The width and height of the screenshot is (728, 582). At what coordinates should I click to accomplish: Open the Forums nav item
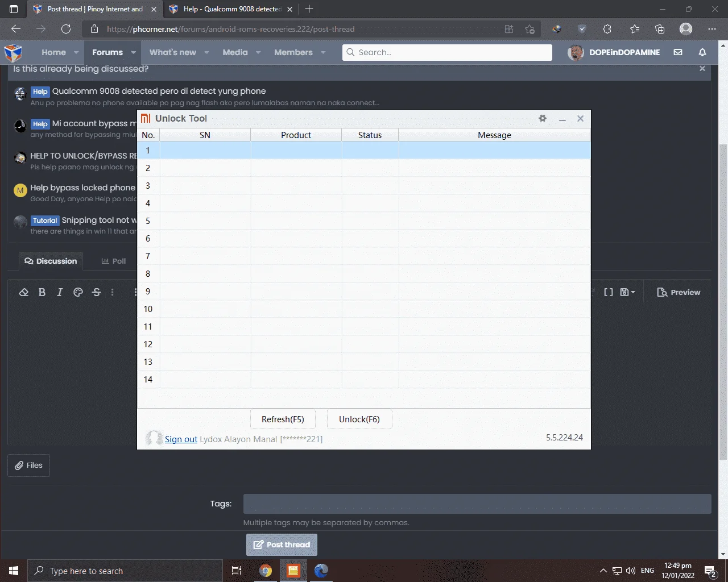[x=107, y=52]
